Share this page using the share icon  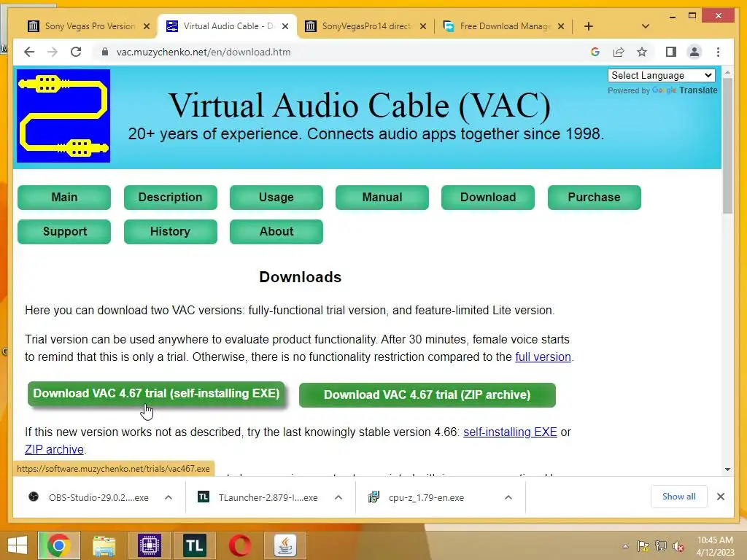click(619, 52)
